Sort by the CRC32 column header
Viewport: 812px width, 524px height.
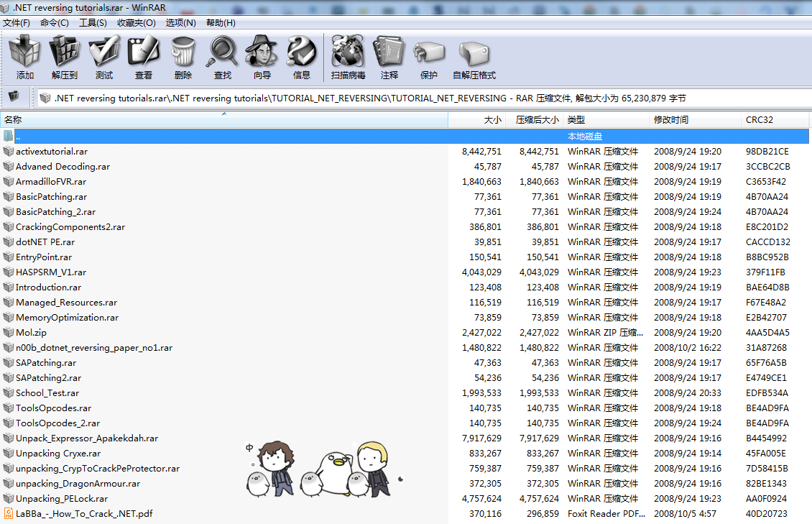pyautogui.click(x=775, y=119)
